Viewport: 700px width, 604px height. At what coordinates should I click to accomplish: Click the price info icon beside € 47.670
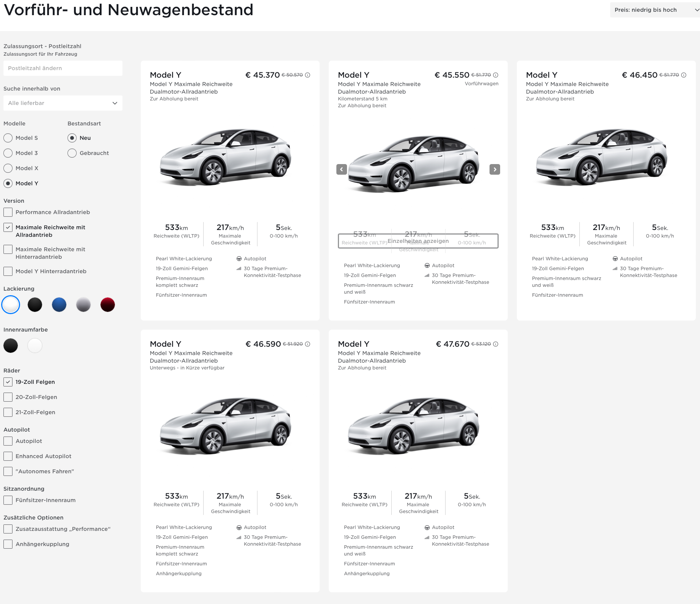click(x=496, y=344)
